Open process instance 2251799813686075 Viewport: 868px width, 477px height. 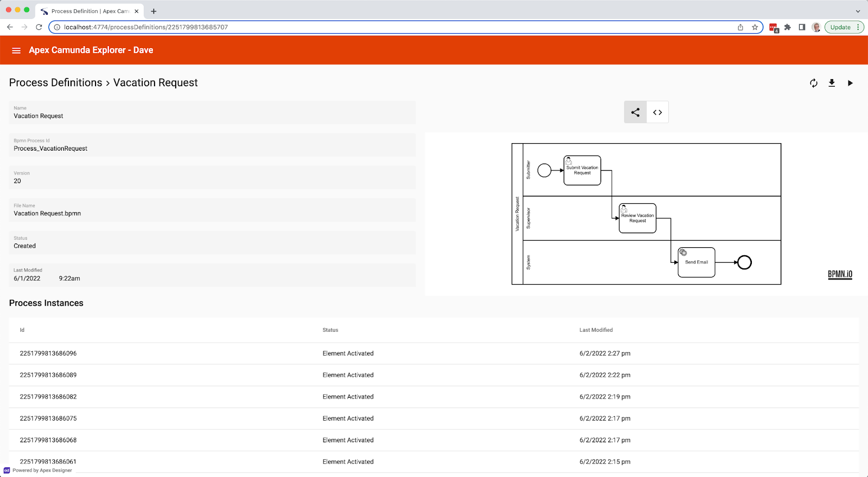[x=48, y=418]
